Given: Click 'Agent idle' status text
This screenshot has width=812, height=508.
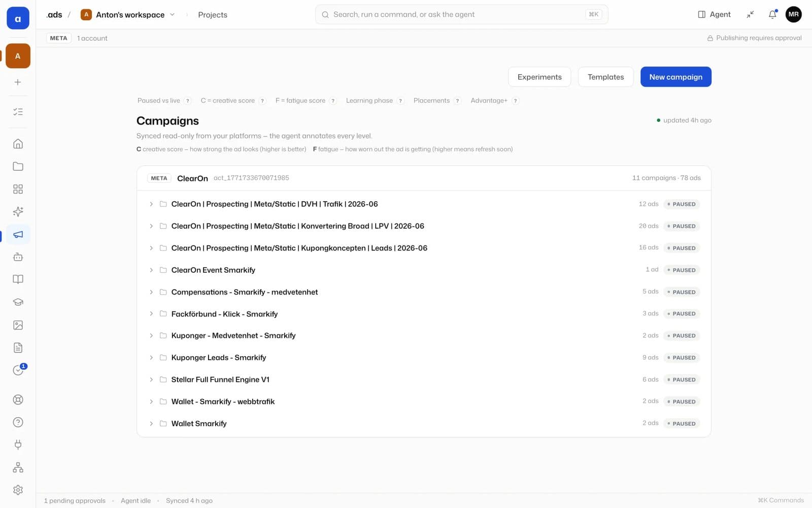Looking at the screenshot, I should (136, 501).
